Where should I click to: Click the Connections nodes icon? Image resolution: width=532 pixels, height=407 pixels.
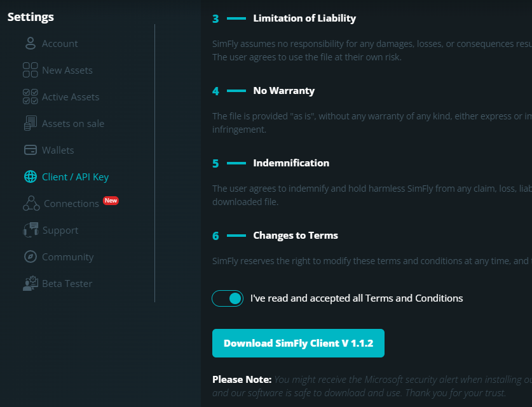[31, 204]
